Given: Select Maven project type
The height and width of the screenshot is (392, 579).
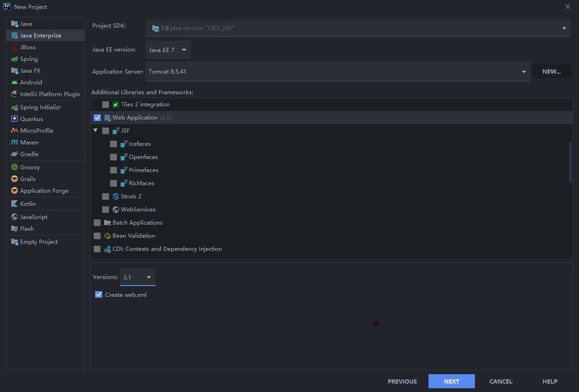Looking at the screenshot, I should pyautogui.click(x=45, y=143).
